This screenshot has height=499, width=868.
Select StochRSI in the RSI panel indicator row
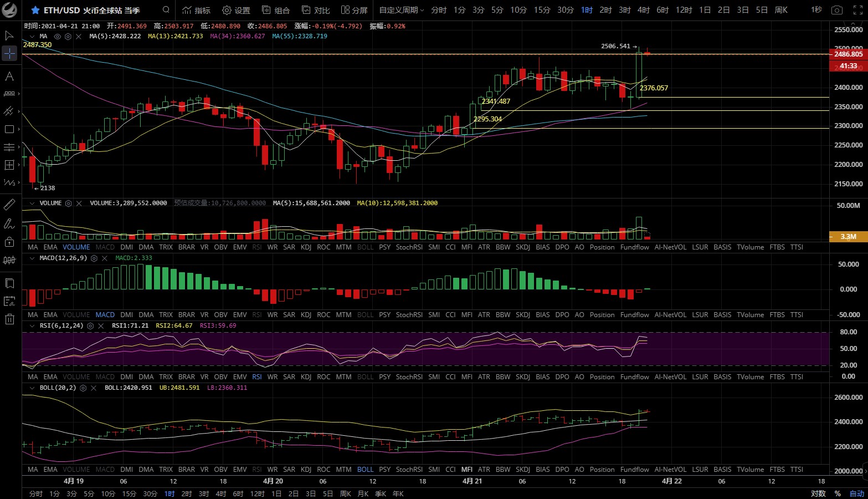pos(409,377)
